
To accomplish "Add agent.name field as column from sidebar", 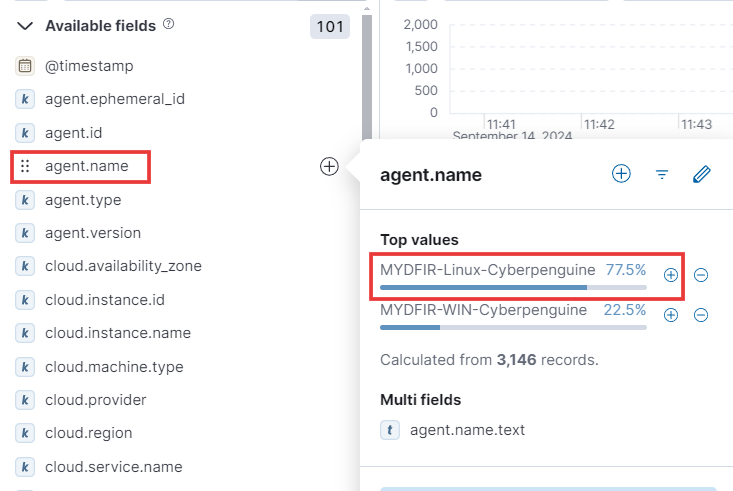I will point(329,166).
